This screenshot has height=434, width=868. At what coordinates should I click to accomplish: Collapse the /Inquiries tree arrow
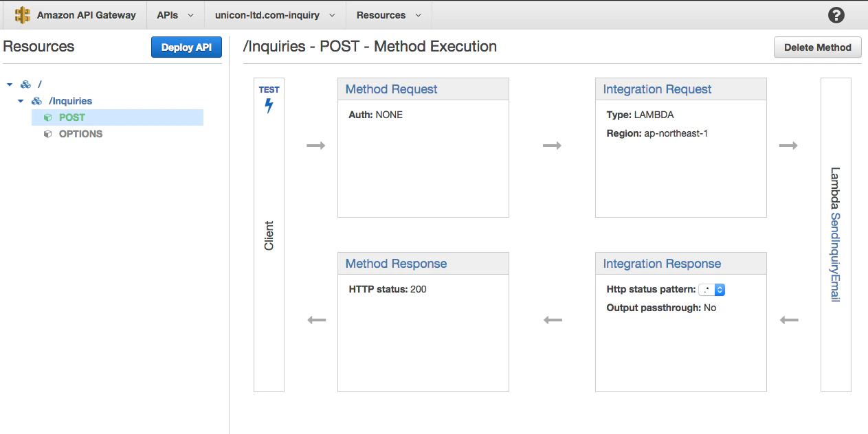[21, 101]
